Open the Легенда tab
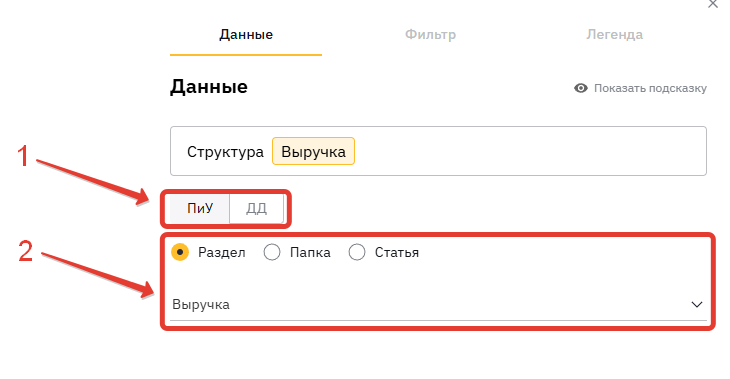Image resolution: width=730 pixels, height=379 pixels. click(x=615, y=34)
